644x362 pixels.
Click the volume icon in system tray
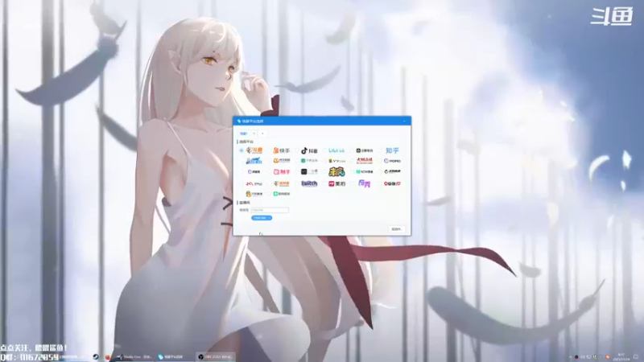click(582, 356)
